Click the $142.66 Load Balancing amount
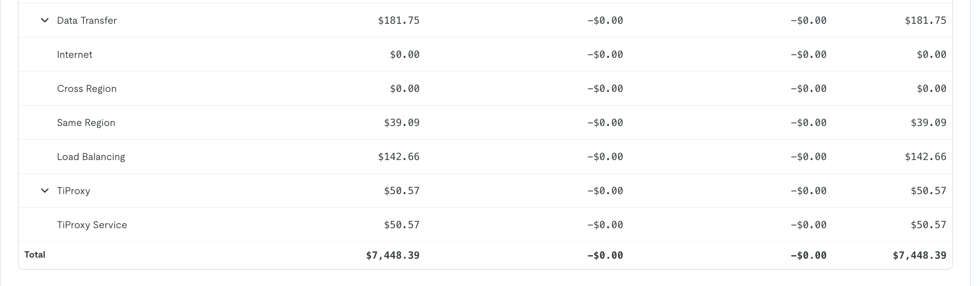Screen dimensions: 980x286 (398, 156)
